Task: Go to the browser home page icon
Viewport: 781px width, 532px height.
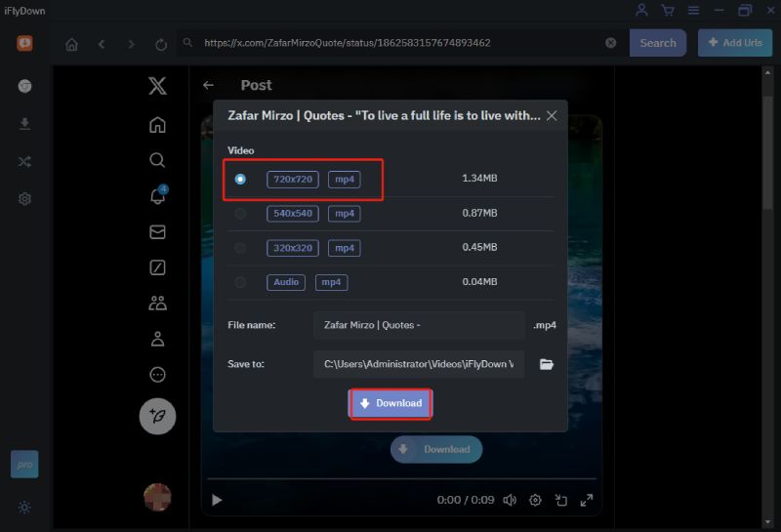Action: [71, 44]
